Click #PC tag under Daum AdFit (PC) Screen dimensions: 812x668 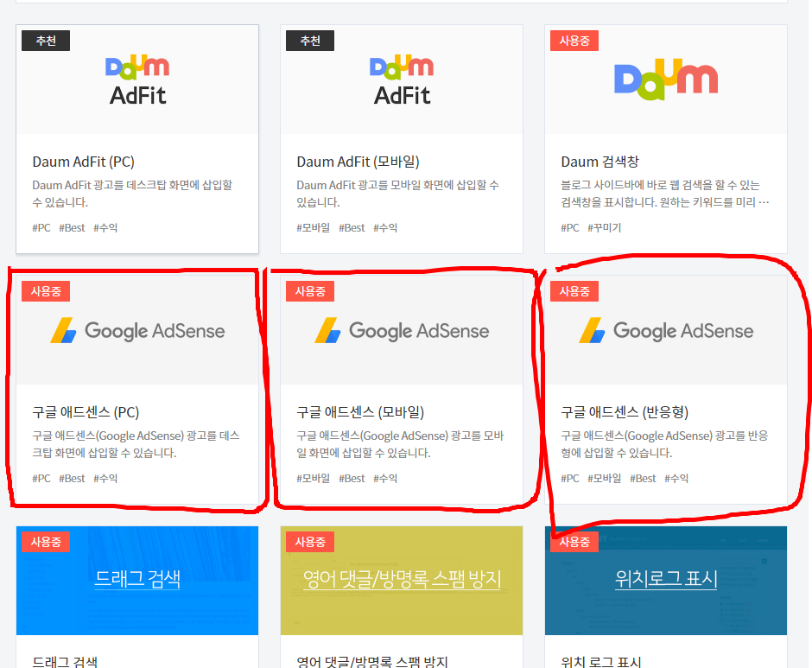point(41,227)
